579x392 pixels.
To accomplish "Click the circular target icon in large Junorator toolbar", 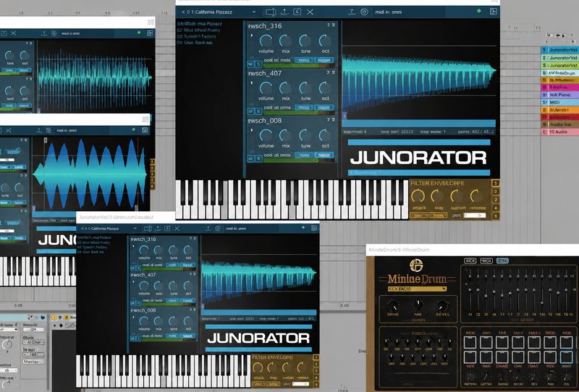I will pos(364,12).
